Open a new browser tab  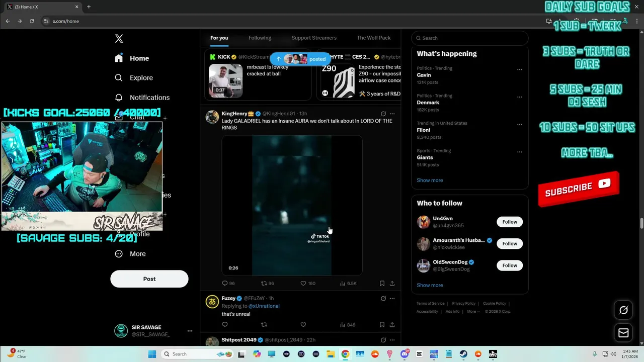[x=89, y=7]
